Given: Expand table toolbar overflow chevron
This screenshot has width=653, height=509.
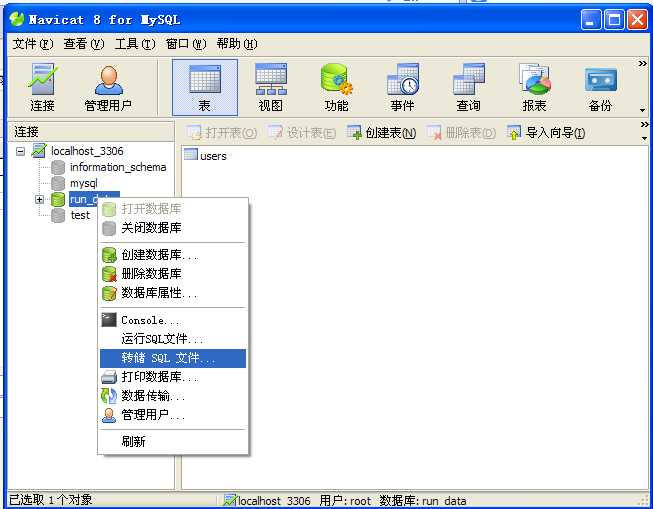Looking at the screenshot, I should tap(644, 124).
